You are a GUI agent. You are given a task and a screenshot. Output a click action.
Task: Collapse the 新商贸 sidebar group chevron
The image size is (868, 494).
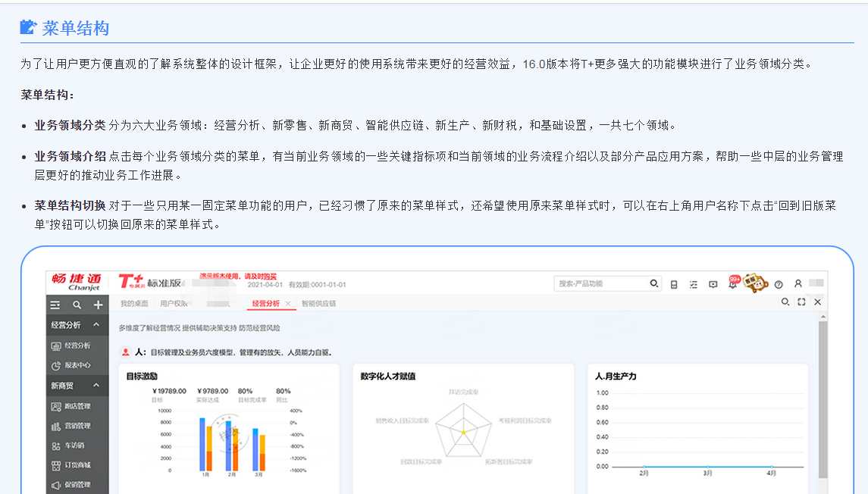tap(96, 386)
